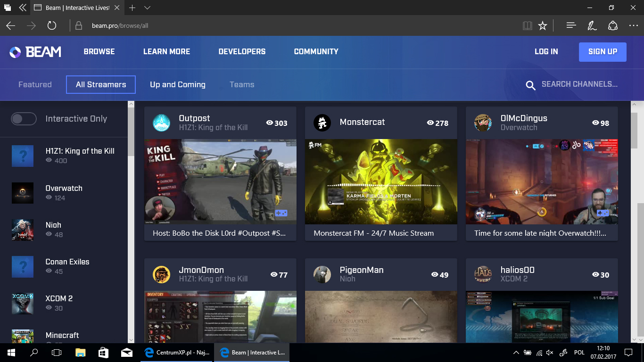Open Teams tab

tap(242, 85)
